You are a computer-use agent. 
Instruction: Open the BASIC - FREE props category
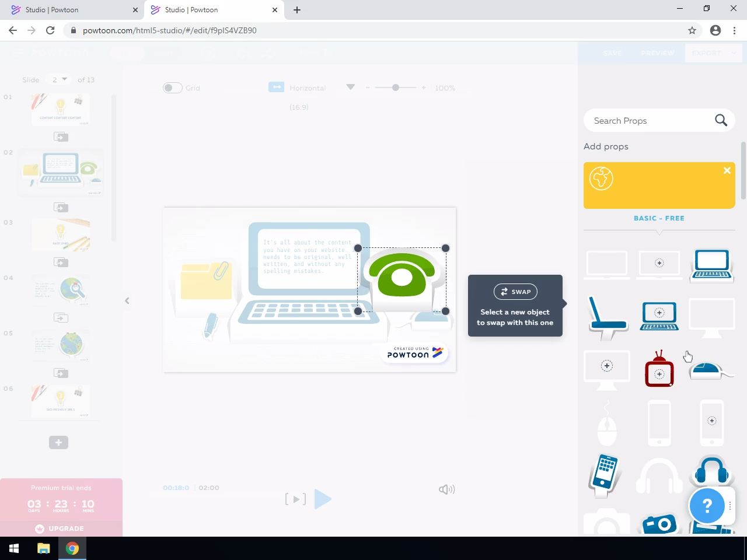[659, 218]
